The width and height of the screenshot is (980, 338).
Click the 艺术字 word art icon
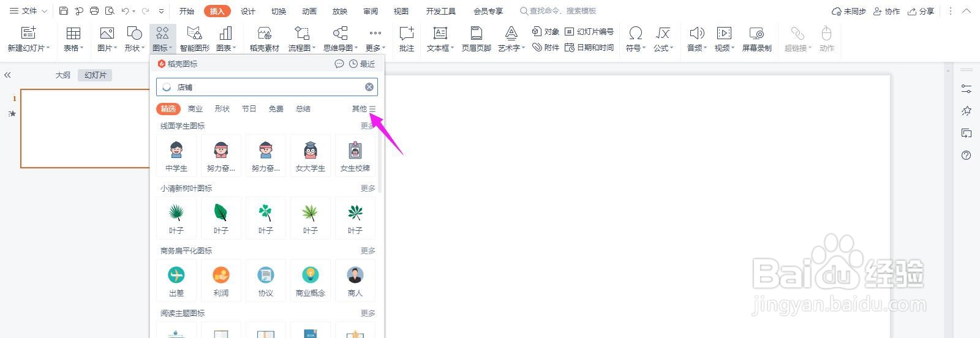(511, 33)
